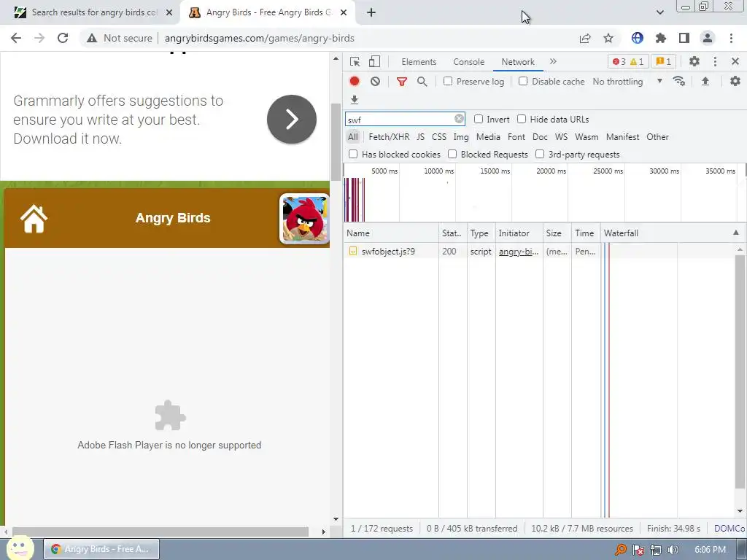Click the blue globe extension icon
The image size is (747, 560).
click(638, 38)
